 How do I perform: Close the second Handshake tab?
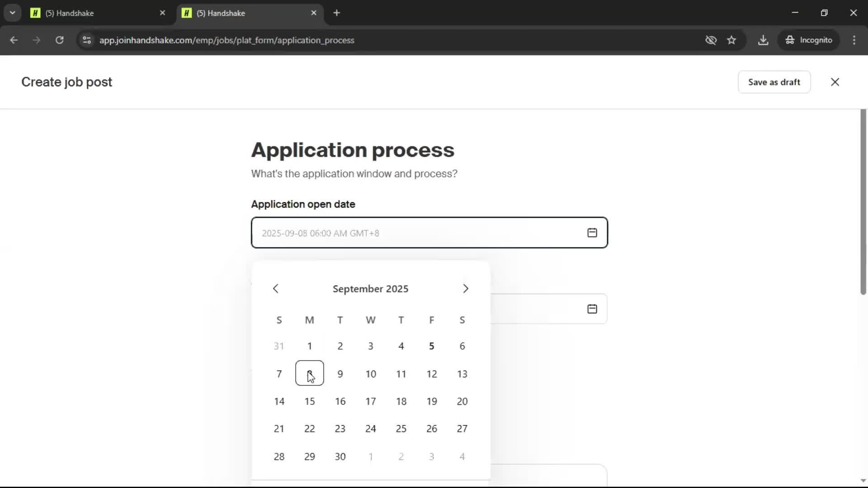[314, 13]
